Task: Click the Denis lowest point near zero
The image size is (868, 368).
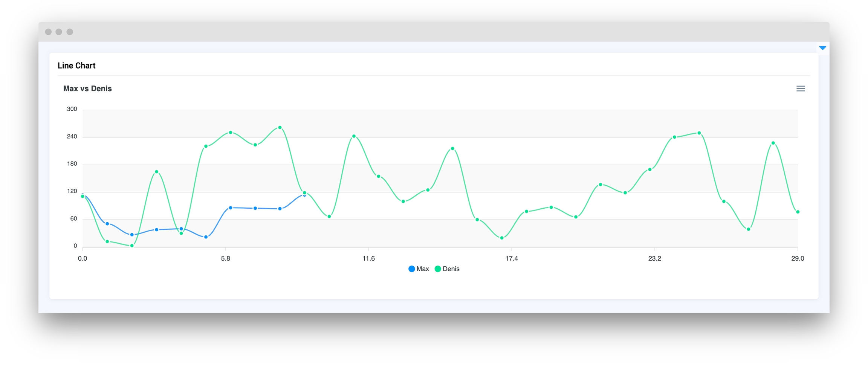Action: click(132, 246)
